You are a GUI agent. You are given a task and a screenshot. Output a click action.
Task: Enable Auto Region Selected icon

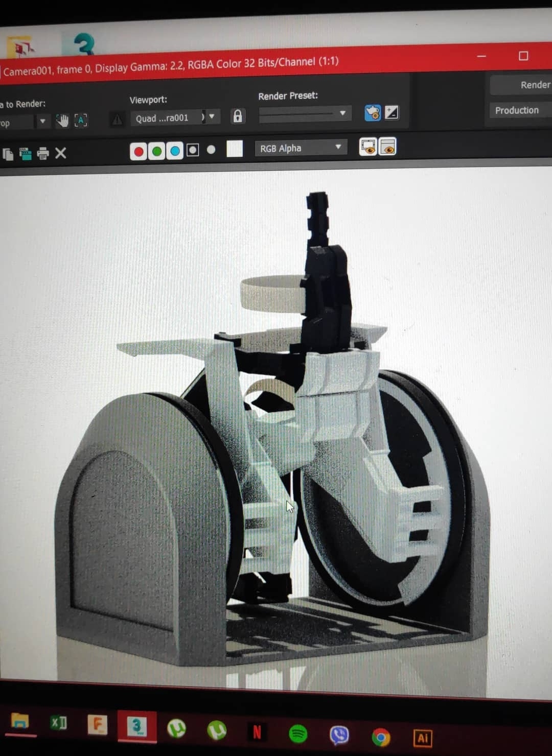[x=81, y=121]
